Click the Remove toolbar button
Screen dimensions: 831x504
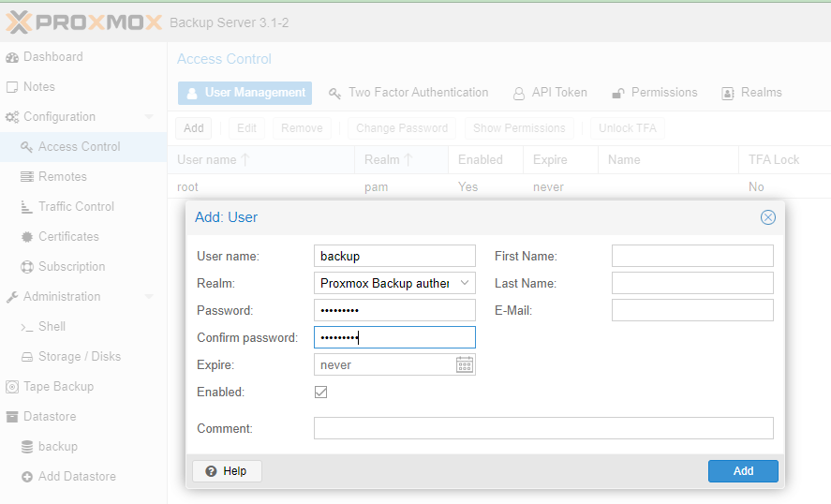(x=302, y=128)
